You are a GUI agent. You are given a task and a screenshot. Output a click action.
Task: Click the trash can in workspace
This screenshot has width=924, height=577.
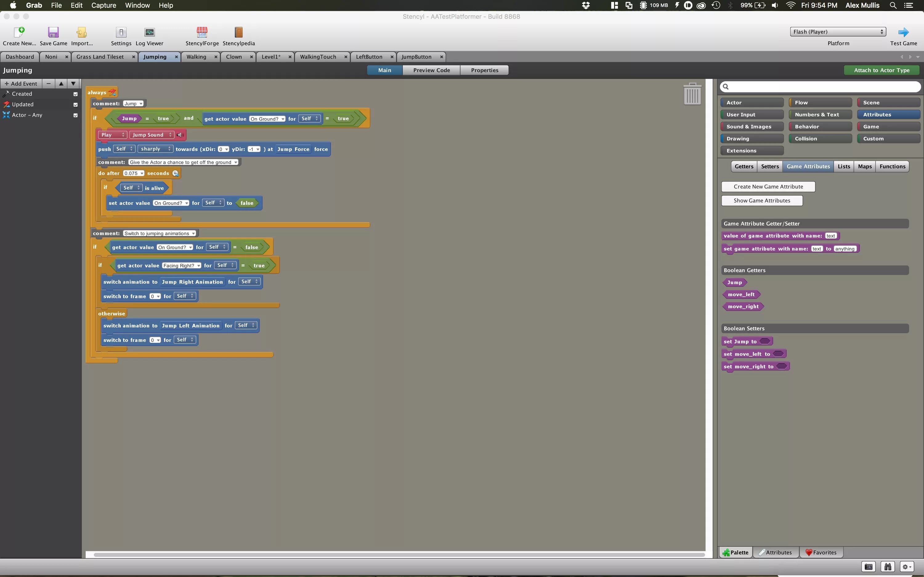click(692, 94)
